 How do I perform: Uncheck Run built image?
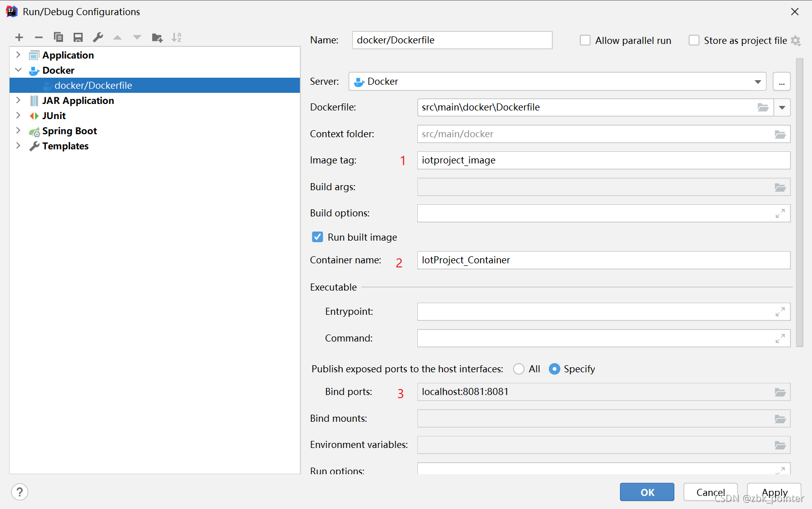[318, 237]
